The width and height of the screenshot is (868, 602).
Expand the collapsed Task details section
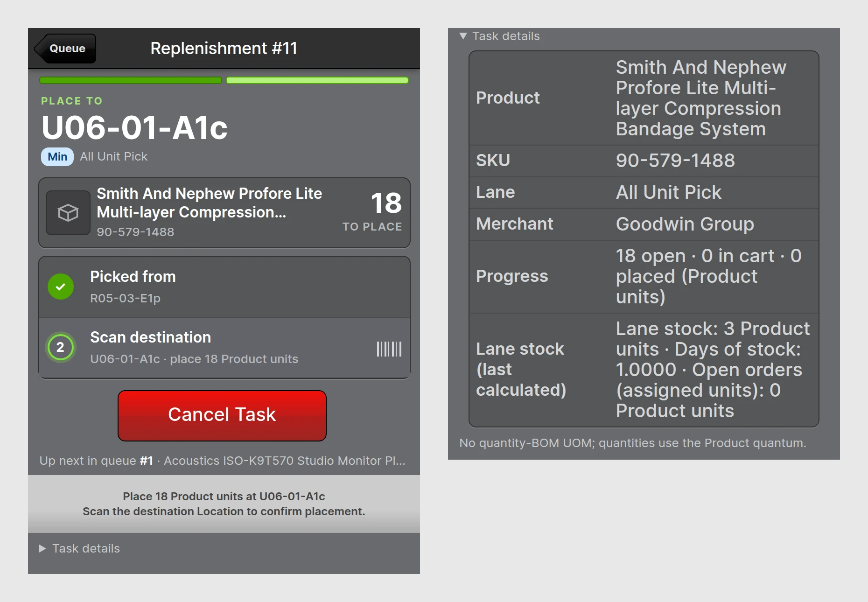(79, 548)
